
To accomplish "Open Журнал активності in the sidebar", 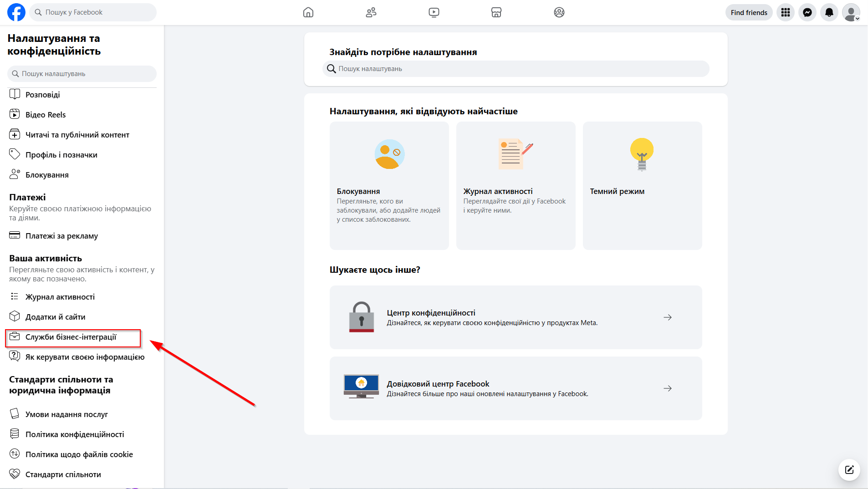I will pyautogui.click(x=82, y=297).
